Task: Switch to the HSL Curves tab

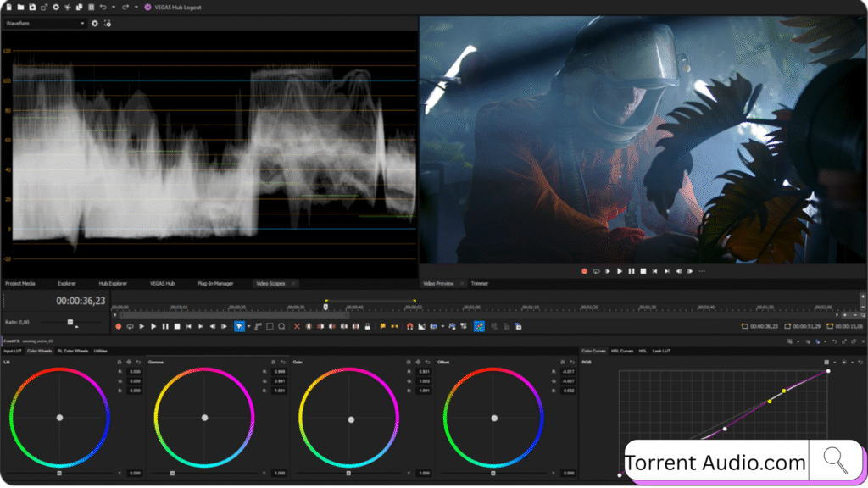Action: pyautogui.click(x=621, y=351)
